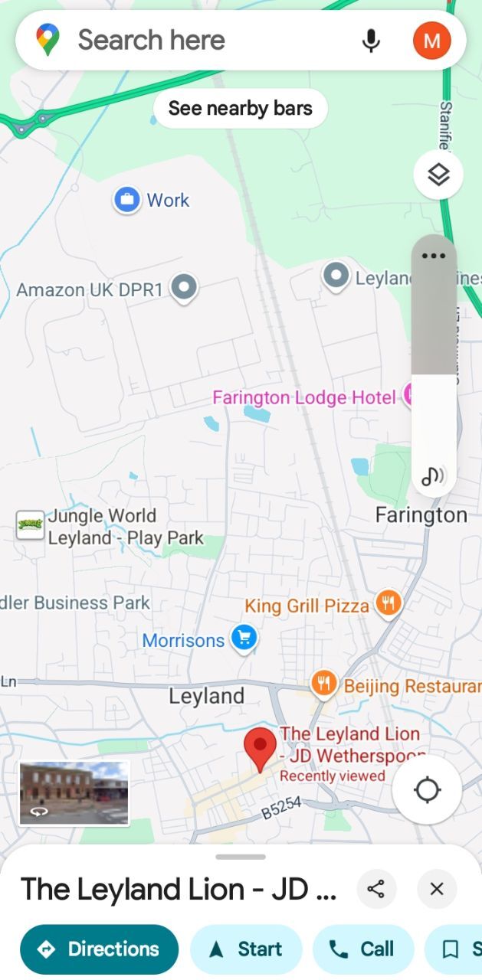Select the Work briefcase pin
The width and height of the screenshot is (482, 980).
pyautogui.click(x=126, y=201)
